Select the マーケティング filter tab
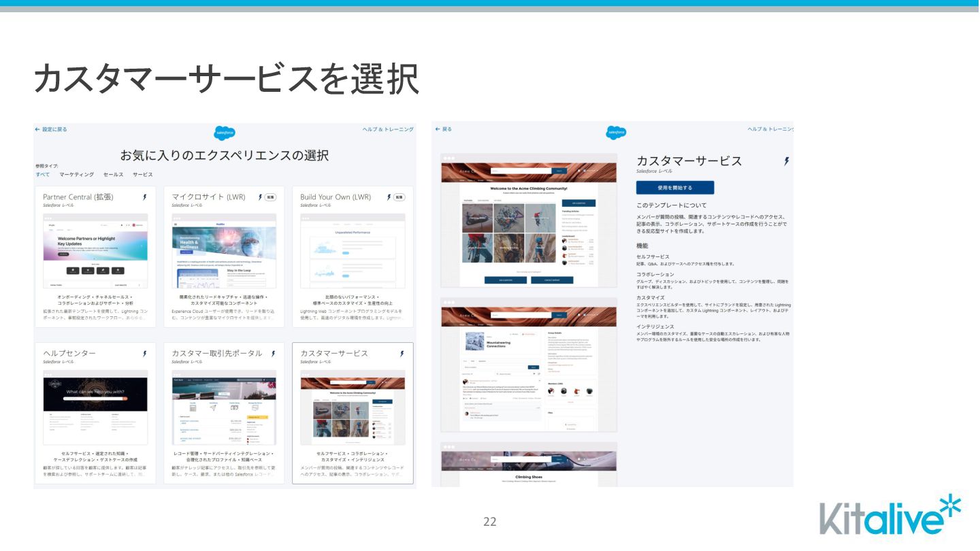This screenshot has width=980, height=551. click(x=76, y=175)
